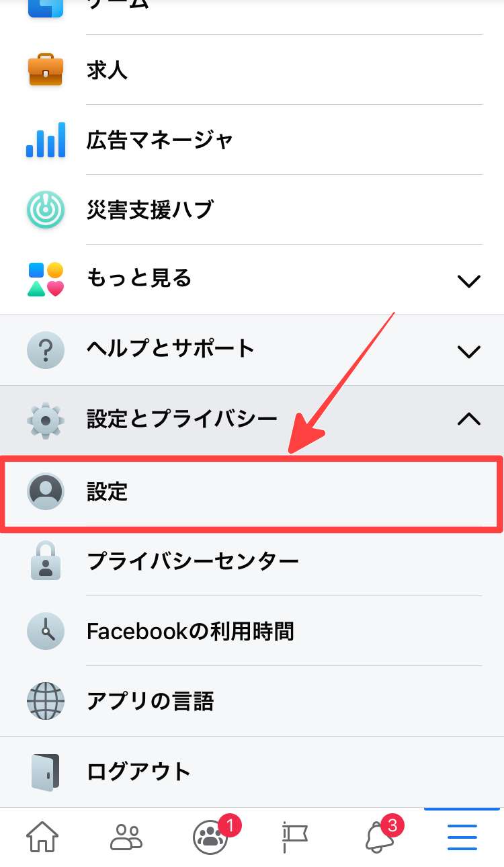Tap the 広告マネージャ bar chart icon
Image resolution: width=504 pixels, height=867 pixels.
46,140
